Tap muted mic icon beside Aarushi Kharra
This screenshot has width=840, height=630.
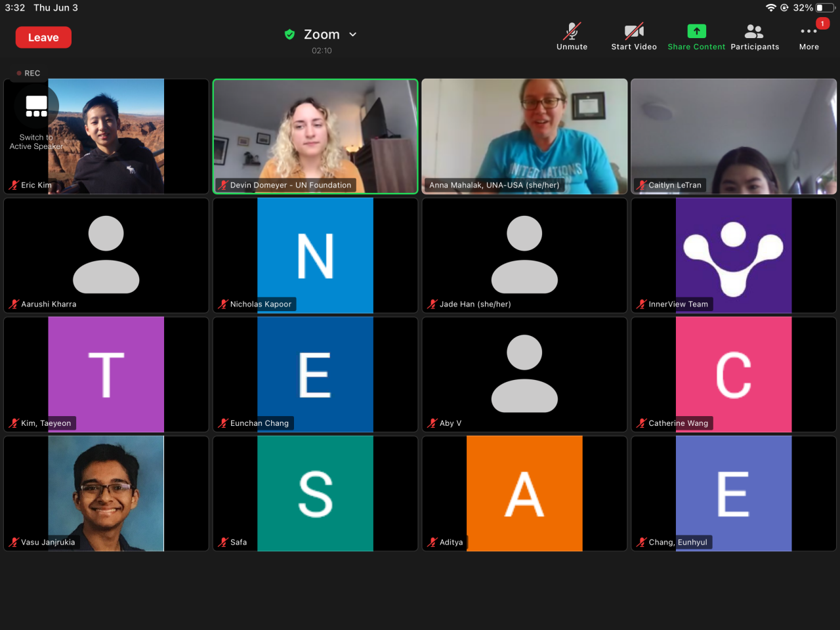14,304
